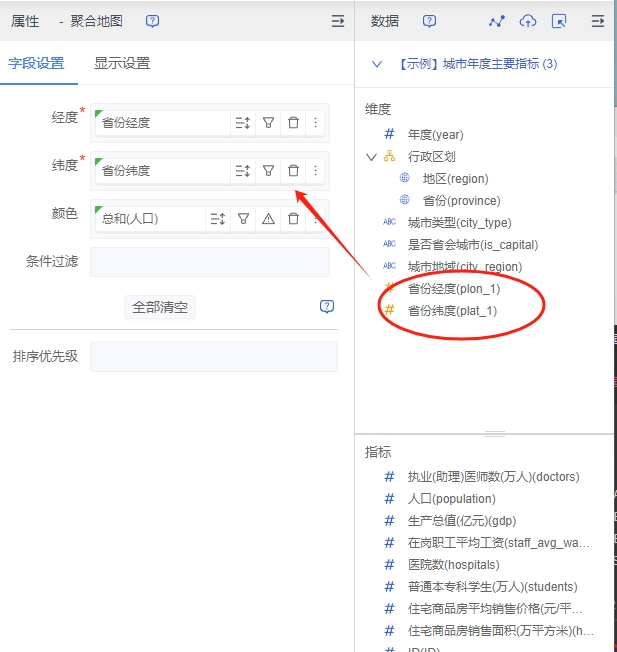Delete the 总和(人口) color field
The image size is (617, 652).
[293, 219]
